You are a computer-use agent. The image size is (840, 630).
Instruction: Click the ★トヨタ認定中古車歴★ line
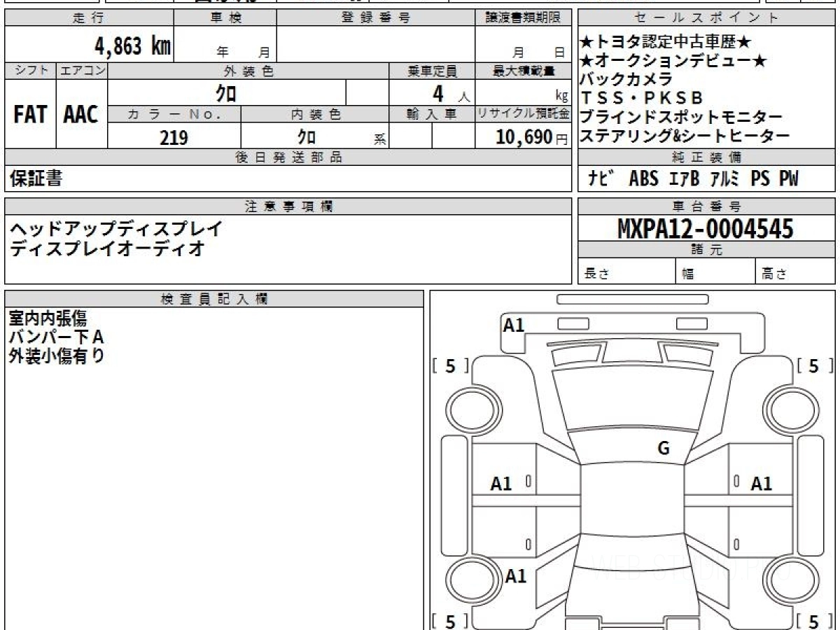(x=666, y=43)
